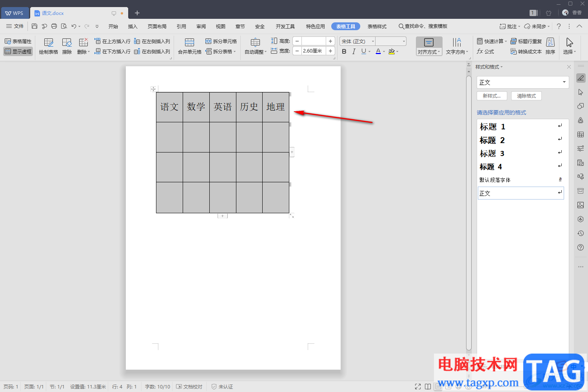Click the 高度 height input field
588x392 pixels.
(314, 41)
